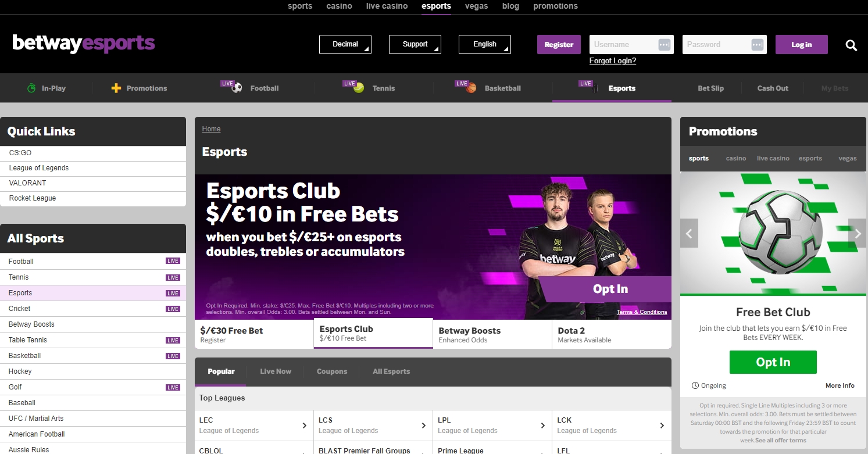Choose the Football soccer ball icon

(237, 88)
